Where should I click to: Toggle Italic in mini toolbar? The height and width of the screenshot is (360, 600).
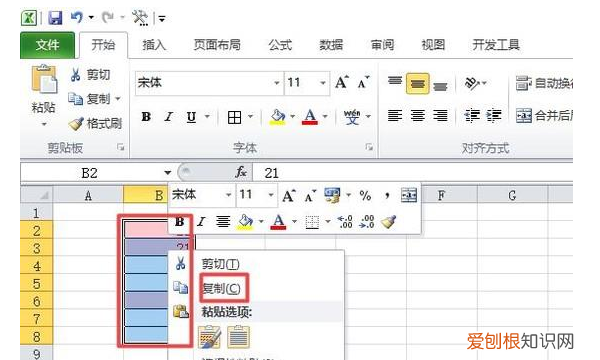pyautogui.click(x=201, y=222)
